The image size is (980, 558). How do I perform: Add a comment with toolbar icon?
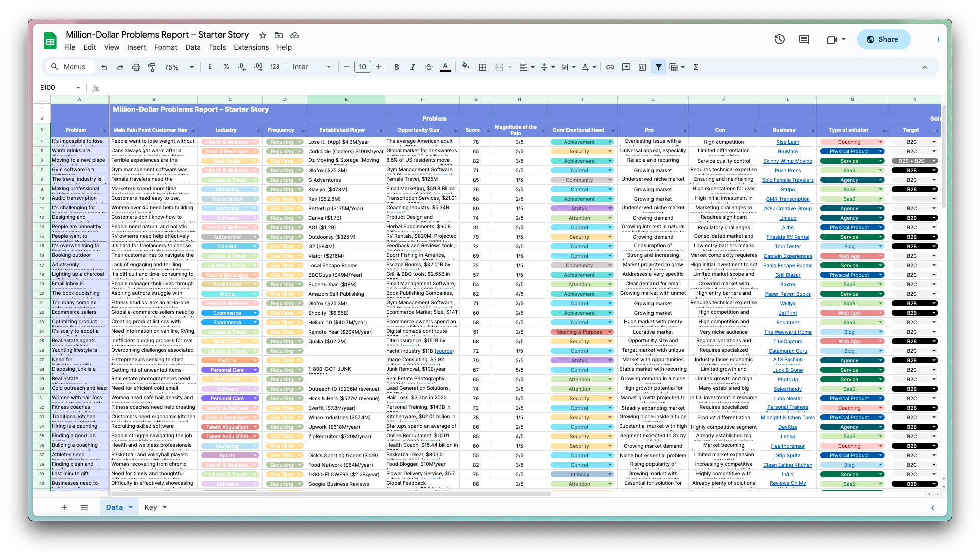pyautogui.click(x=626, y=67)
